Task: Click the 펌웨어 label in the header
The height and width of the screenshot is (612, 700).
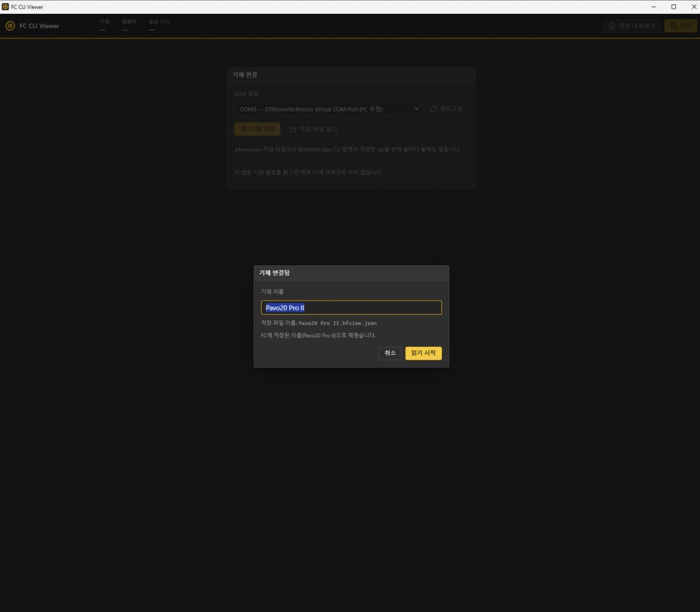Action: click(x=129, y=22)
